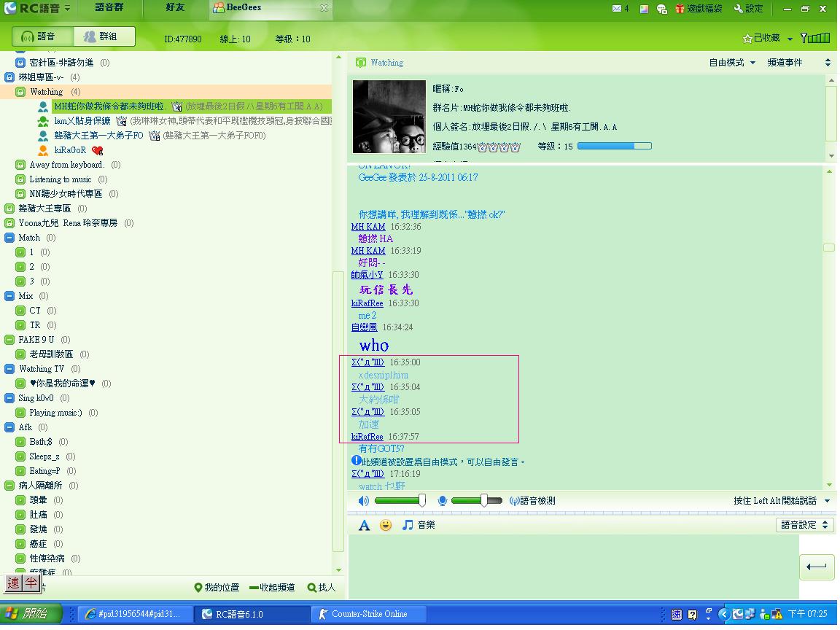This screenshot has width=840, height=630.
Task: Open the emoticon smiley picker
Action: [386, 525]
